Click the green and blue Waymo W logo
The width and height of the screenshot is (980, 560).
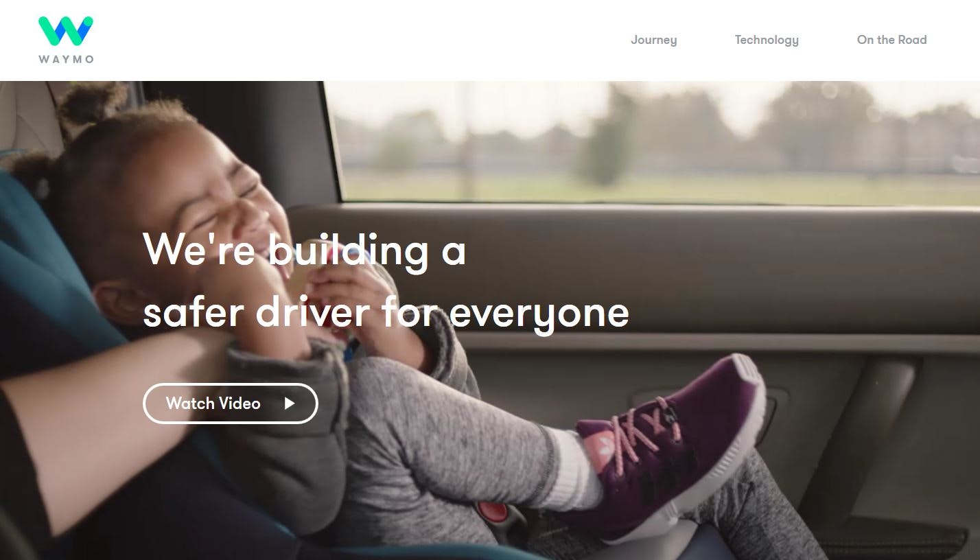tap(66, 32)
